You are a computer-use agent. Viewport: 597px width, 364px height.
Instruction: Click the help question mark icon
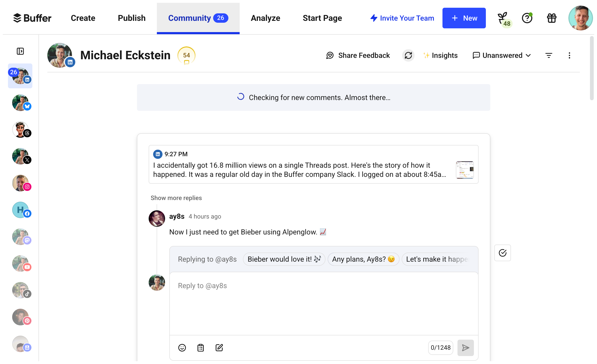(x=527, y=18)
